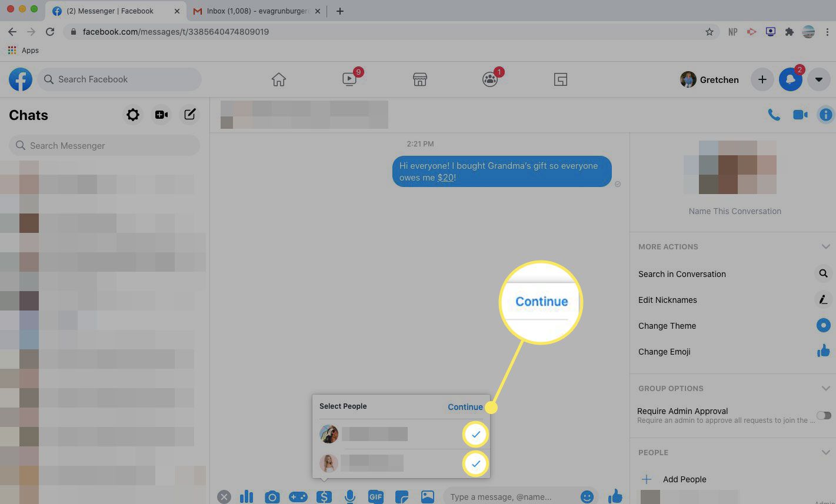Collapse the Group Options section

[x=825, y=388]
